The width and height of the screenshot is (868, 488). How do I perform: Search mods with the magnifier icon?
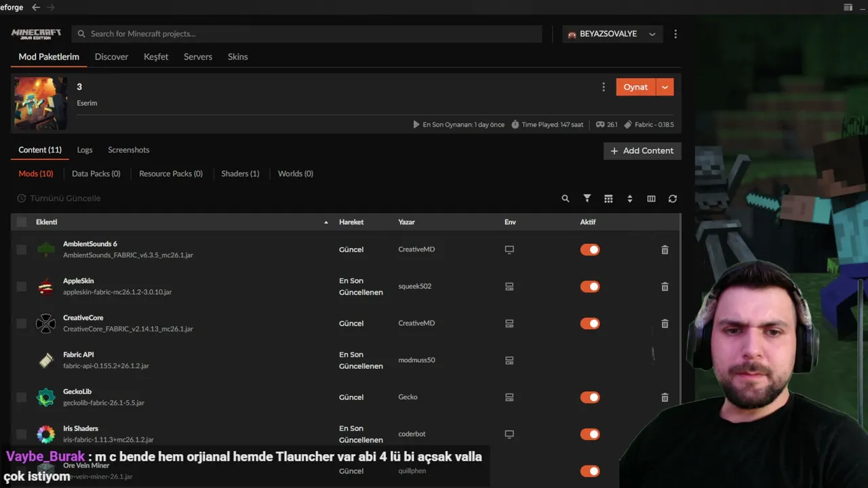566,199
